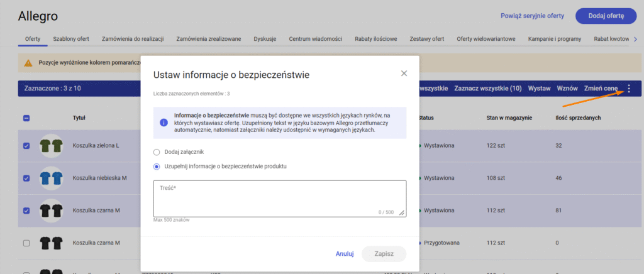Click the Zapisz button

(x=384, y=254)
